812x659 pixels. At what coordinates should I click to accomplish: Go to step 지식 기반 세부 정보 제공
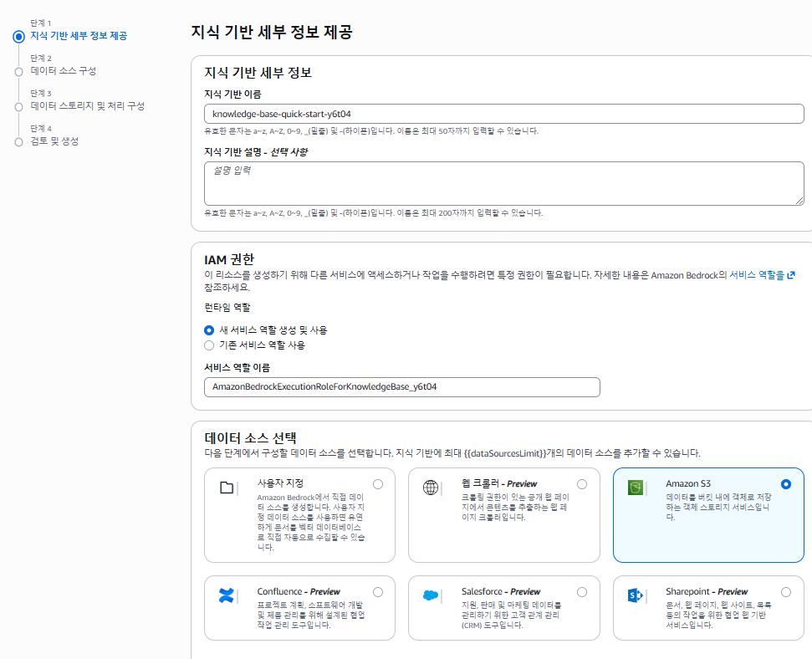click(x=79, y=36)
